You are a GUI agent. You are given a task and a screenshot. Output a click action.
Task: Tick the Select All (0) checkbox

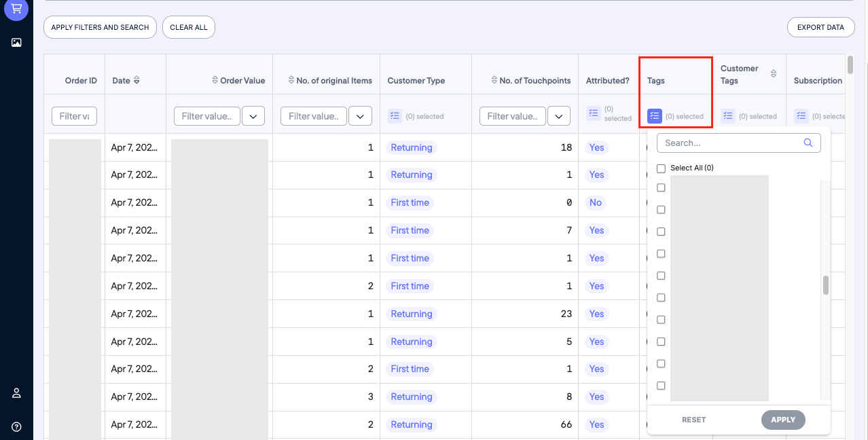tap(661, 168)
